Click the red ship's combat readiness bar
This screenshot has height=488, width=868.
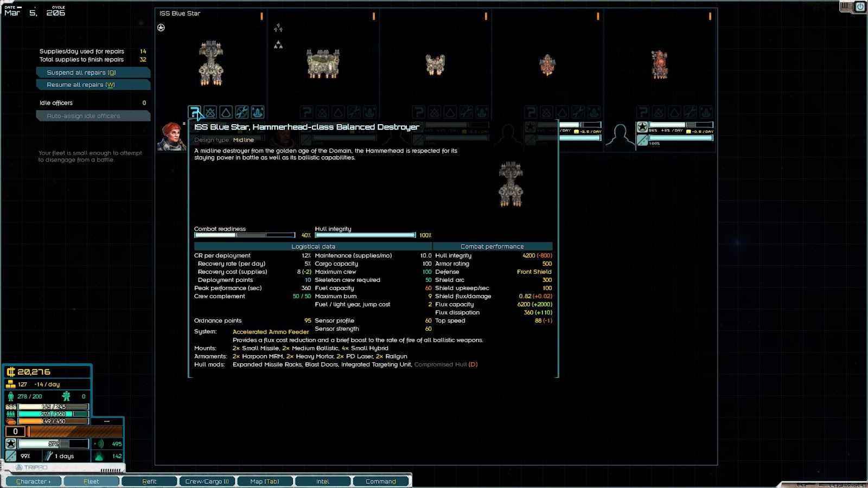(x=681, y=125)
